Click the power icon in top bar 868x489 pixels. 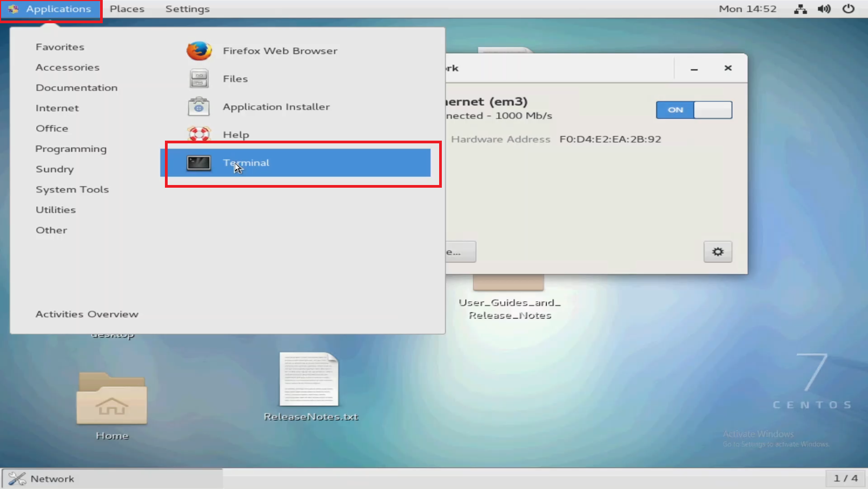pos(849,9)
